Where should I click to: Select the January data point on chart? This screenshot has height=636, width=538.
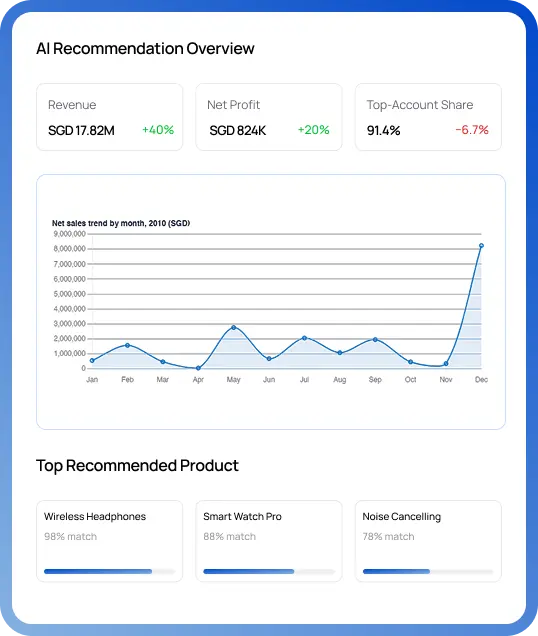click(92, 360)
